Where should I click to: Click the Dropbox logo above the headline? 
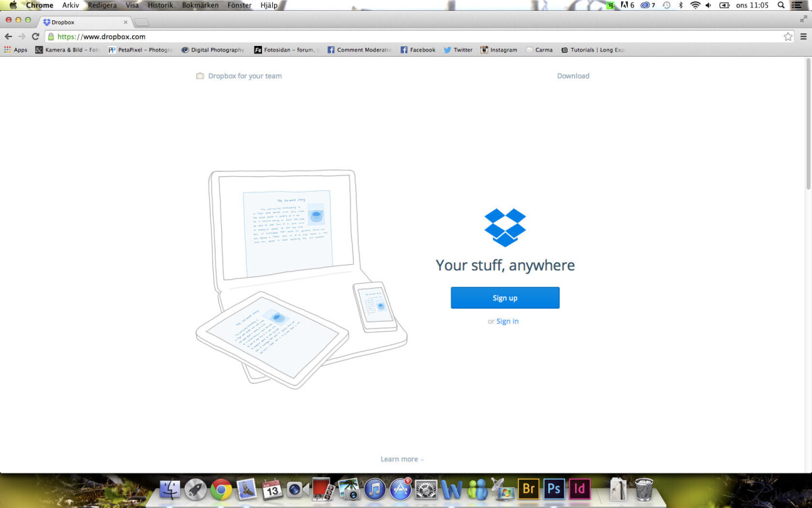click(x=505, y=228)
